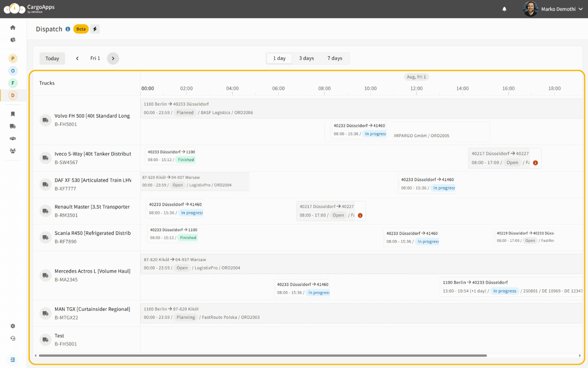
Task: Click the lightning bolt icon beside Beta badge
Action: point(95,29)
